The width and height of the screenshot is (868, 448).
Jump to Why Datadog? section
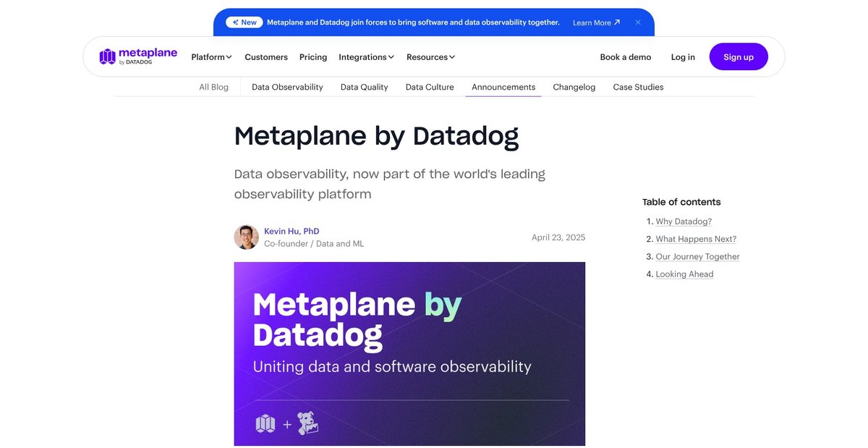684,221
